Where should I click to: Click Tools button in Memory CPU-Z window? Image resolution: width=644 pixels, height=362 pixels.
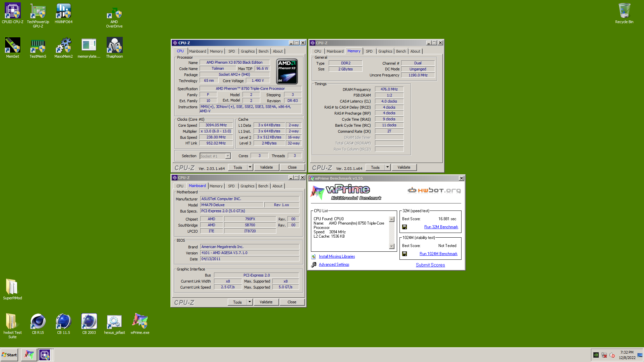click(x=375, y=167)
